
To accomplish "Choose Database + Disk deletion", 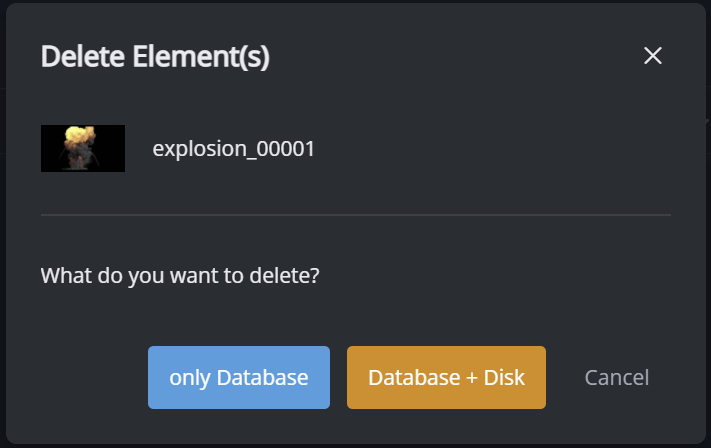I will (446, 378).
